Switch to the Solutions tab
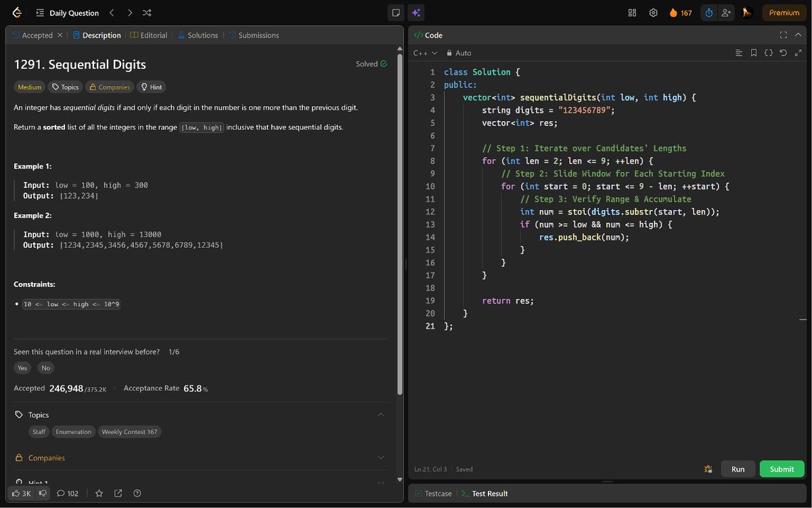812x508 pixels. coord(198,35)
